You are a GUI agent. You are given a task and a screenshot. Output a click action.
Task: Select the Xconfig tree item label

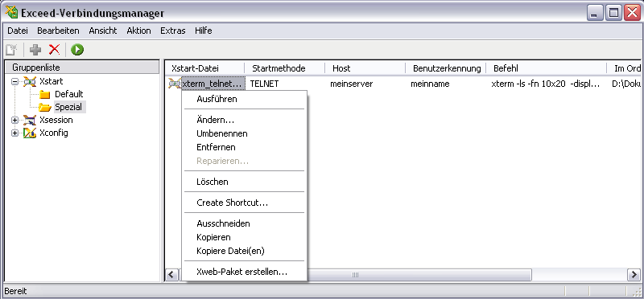[x=54, y=133]
